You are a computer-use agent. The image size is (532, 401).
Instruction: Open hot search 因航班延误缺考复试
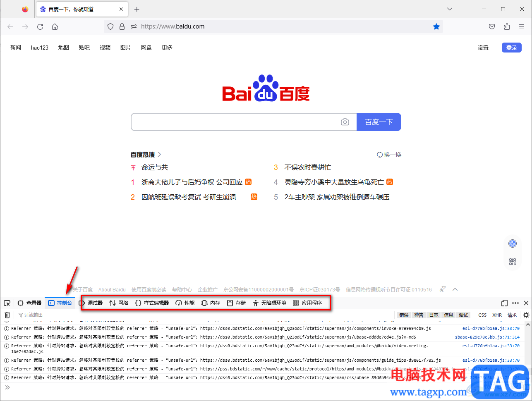(x=191, y=197)
